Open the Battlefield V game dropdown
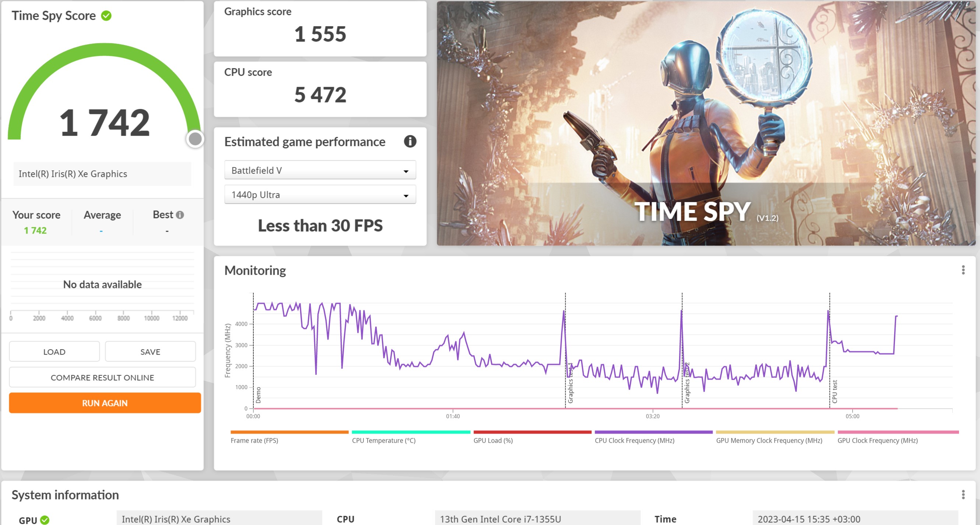 (x=320, y=170)
